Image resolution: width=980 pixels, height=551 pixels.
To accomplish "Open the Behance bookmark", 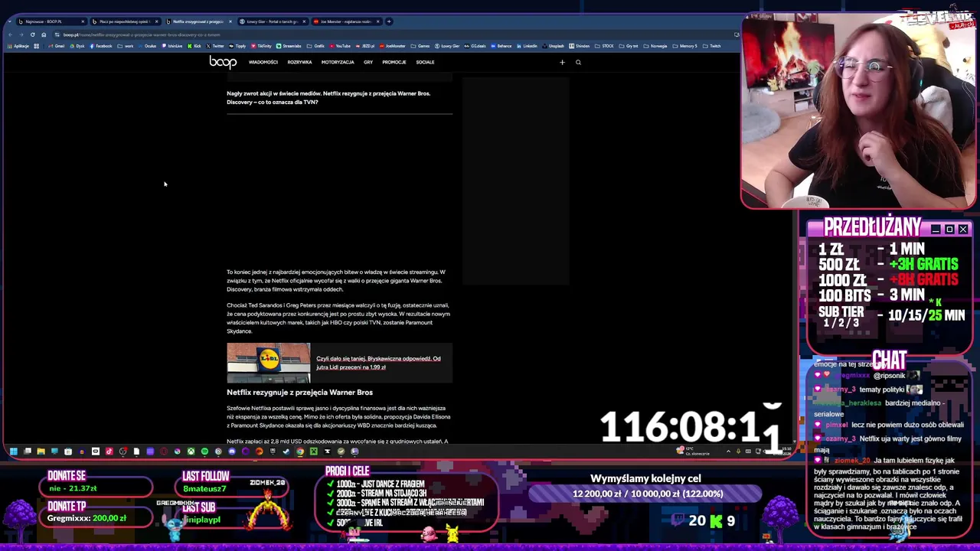I will 501,46.
